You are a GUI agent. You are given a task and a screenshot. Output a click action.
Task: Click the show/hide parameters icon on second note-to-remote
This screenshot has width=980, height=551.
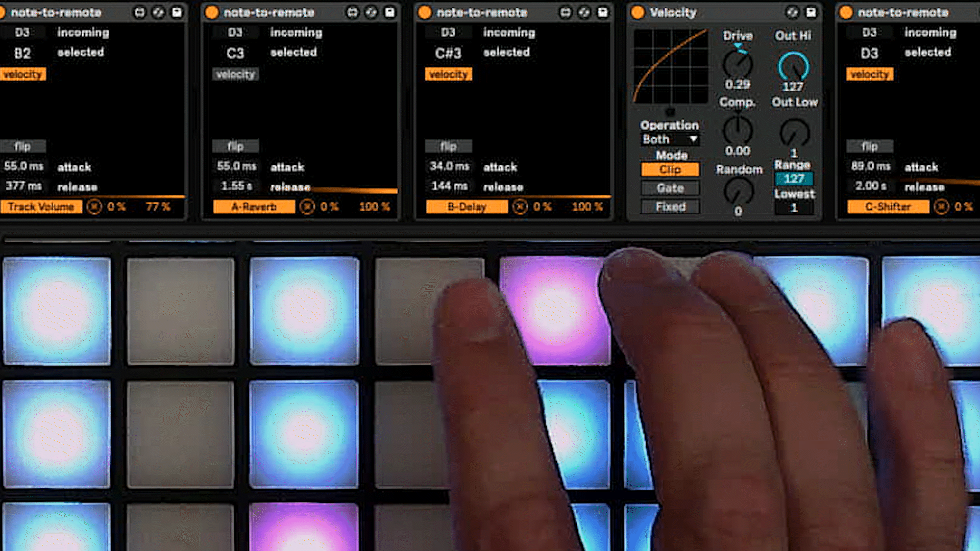pyautogui.click(x=352, y=12)
